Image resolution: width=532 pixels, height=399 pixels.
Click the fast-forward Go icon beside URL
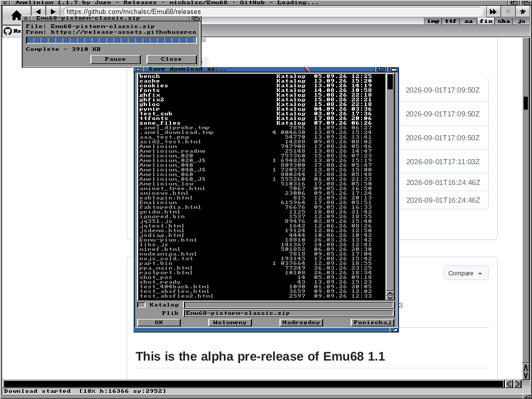pyautogui.click(x=493, y=11)
